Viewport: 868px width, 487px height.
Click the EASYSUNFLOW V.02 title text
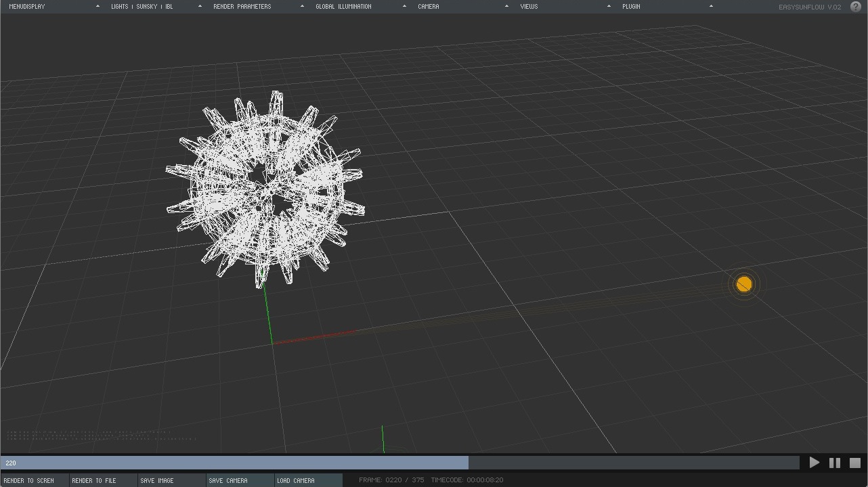(810, 7)
